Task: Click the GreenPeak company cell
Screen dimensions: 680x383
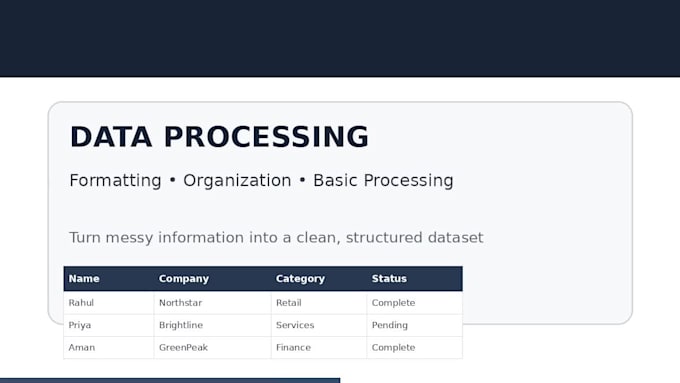Action: coord(212,348)
